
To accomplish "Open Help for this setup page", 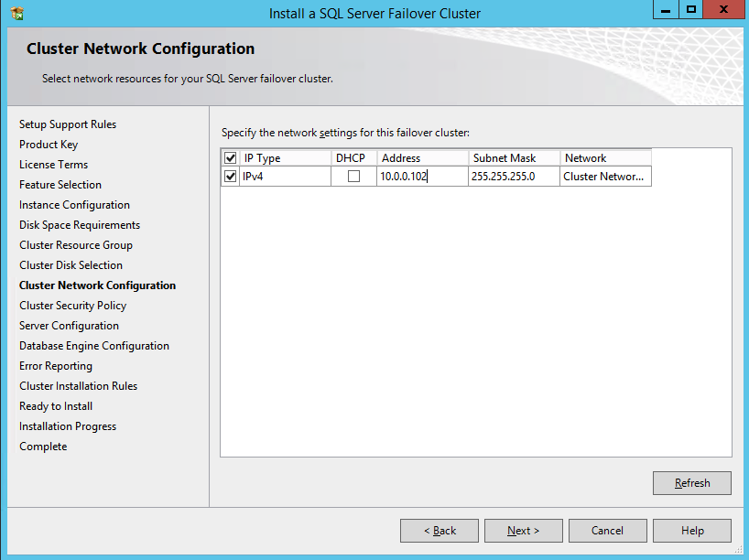I will (x=692, y=531).
